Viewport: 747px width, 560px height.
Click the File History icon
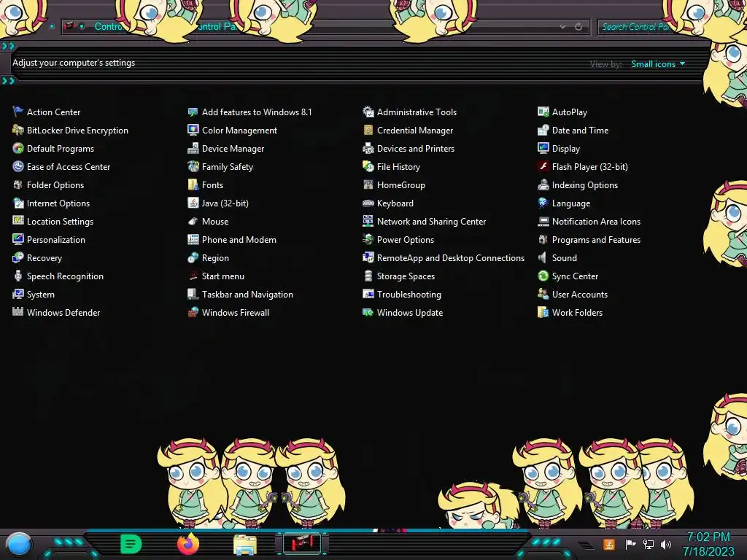[x=368, y=167]
